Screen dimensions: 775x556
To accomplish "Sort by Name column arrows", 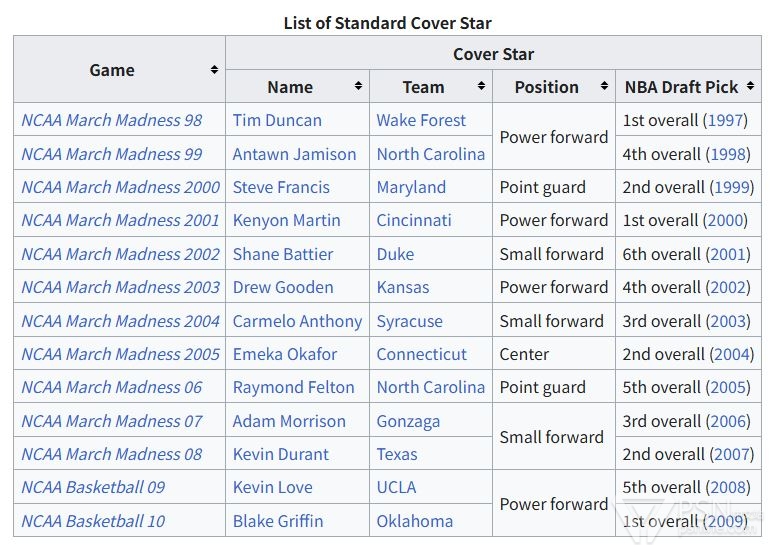I will click(x=358, y=86).
